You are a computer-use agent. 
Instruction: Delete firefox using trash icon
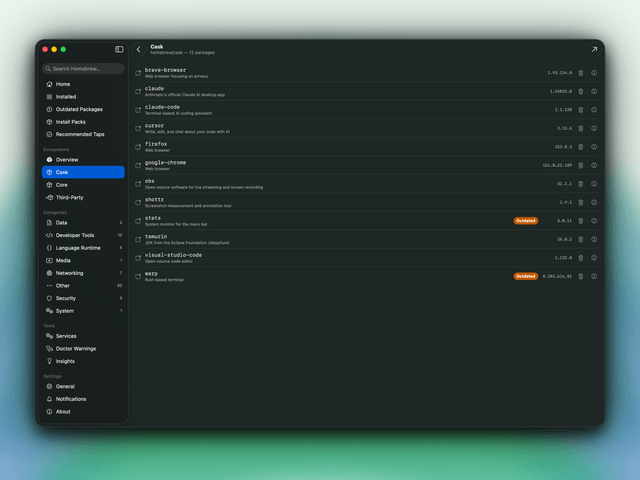581,147
